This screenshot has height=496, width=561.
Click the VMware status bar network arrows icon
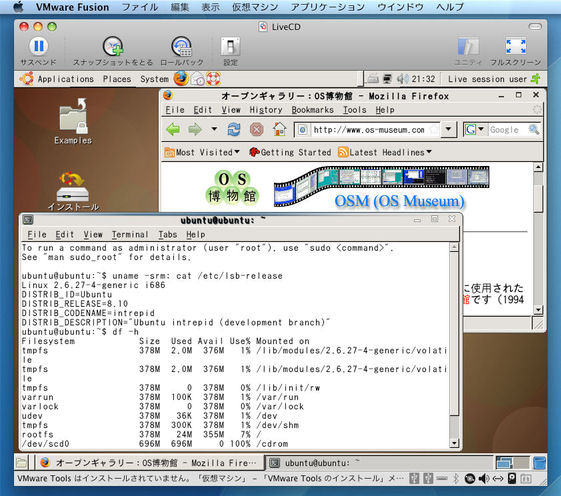[498, 478]
